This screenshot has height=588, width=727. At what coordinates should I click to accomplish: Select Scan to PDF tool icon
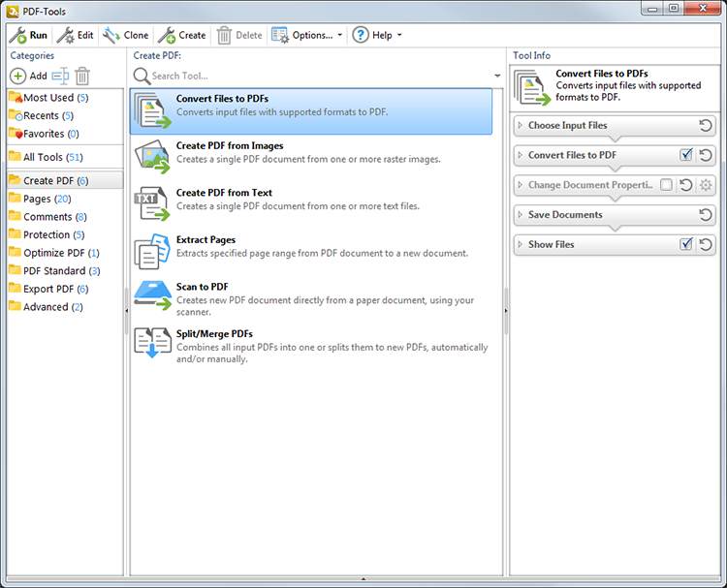[x=153, y=295]
